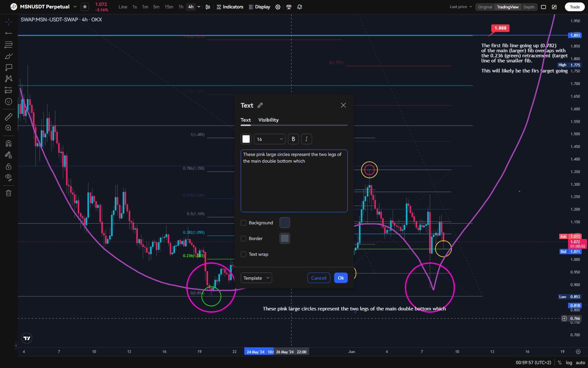Image resolution: width=588 pixels, height=368 pixels.
Task: Expand more timeframe intervals
Action: (x=199, y=7)
